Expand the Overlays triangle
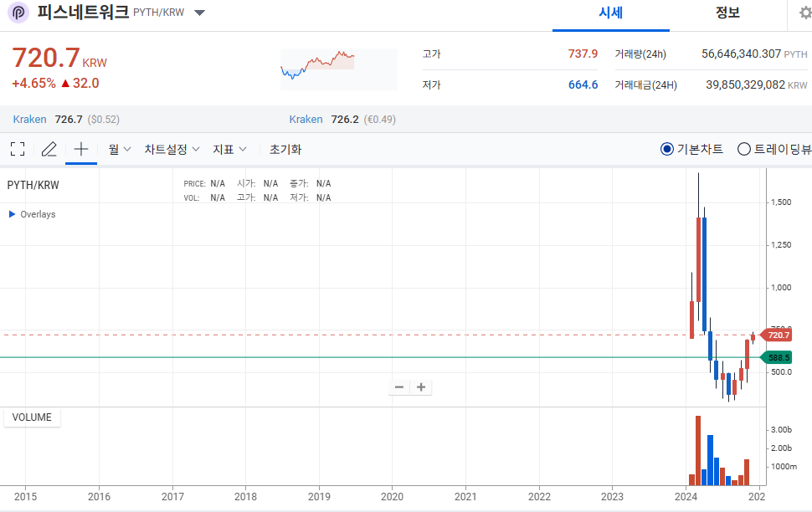 point(12,214)
